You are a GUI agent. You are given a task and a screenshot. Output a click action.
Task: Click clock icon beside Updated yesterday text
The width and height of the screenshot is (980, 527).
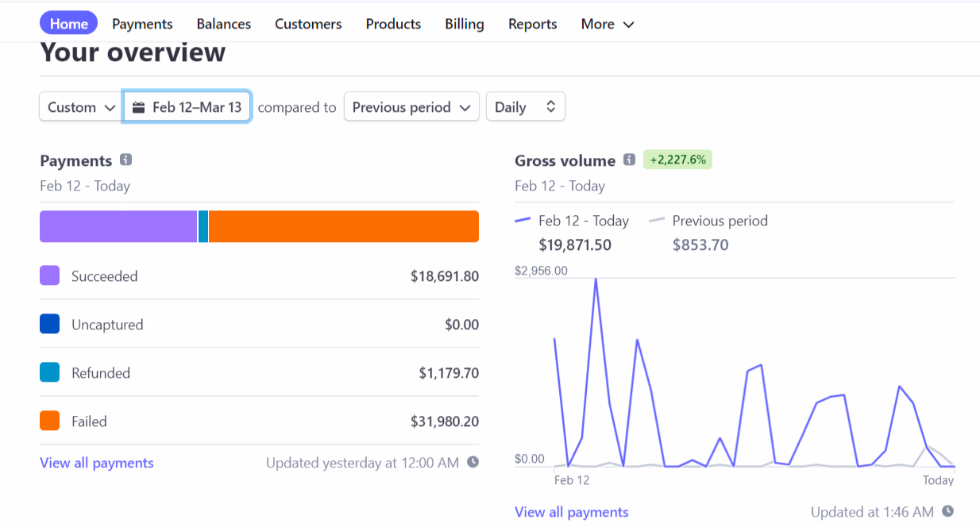(x=473, y=462)
